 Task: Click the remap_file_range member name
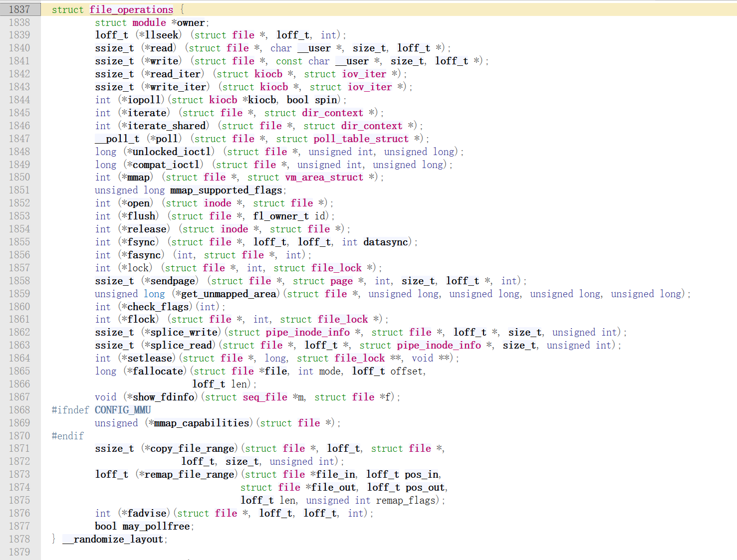point(190,474)
